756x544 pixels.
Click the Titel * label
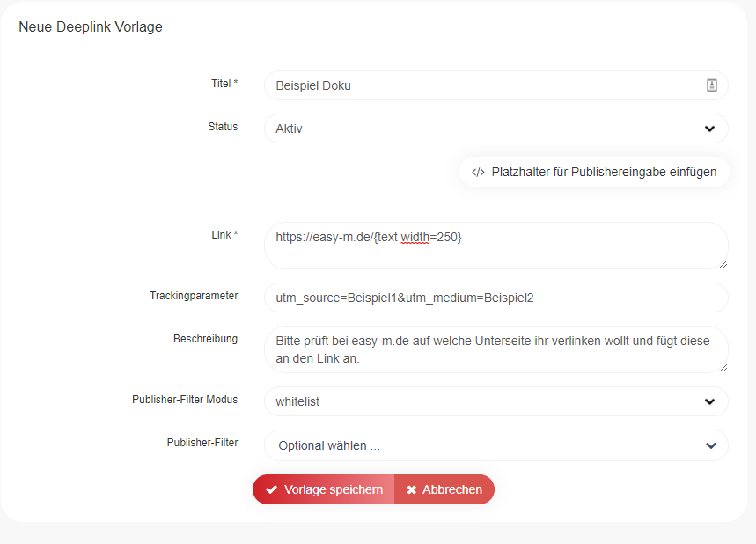click(224, 84)
